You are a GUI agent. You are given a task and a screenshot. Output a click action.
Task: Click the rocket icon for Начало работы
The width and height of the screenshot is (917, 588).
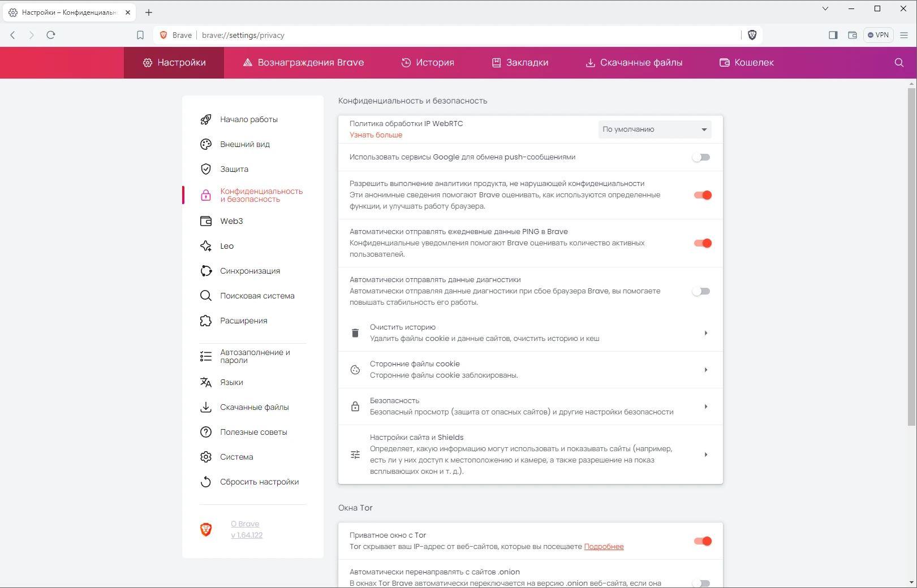[x=206, y=119]
